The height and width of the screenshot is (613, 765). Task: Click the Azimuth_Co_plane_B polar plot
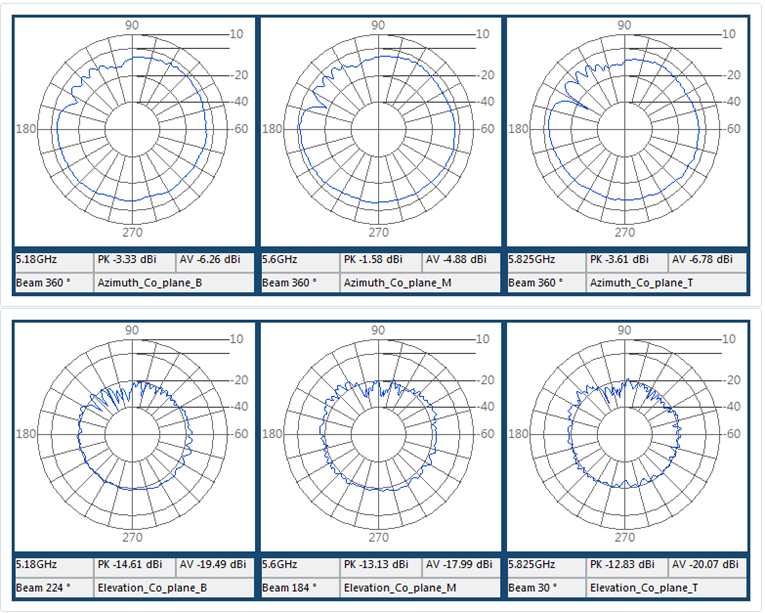[132, 128]
